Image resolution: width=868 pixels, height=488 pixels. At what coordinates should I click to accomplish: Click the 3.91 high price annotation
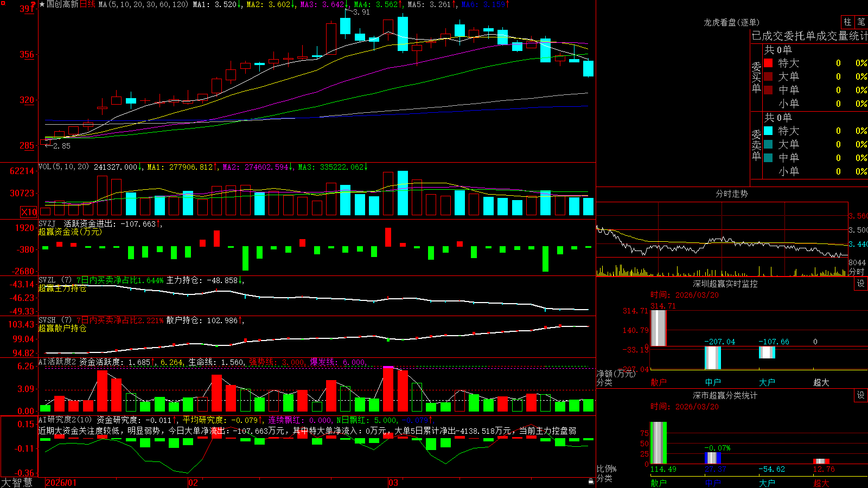(361, 12)
